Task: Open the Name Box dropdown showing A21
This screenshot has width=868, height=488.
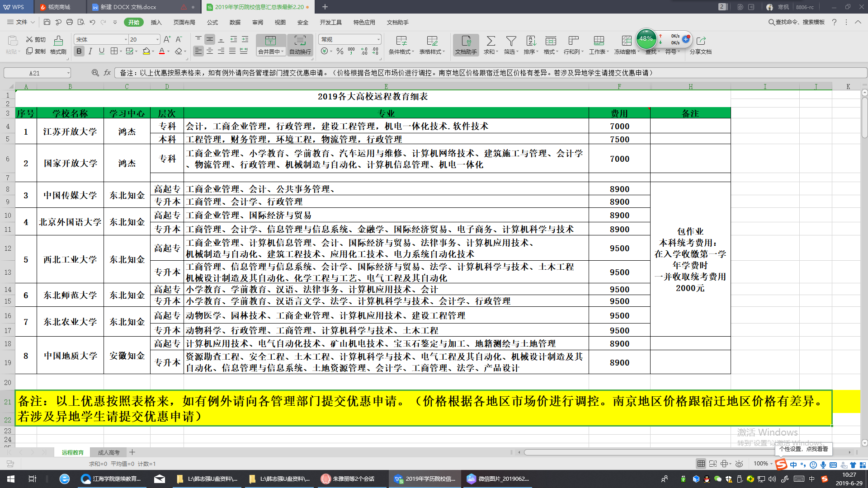Action: 68,73
